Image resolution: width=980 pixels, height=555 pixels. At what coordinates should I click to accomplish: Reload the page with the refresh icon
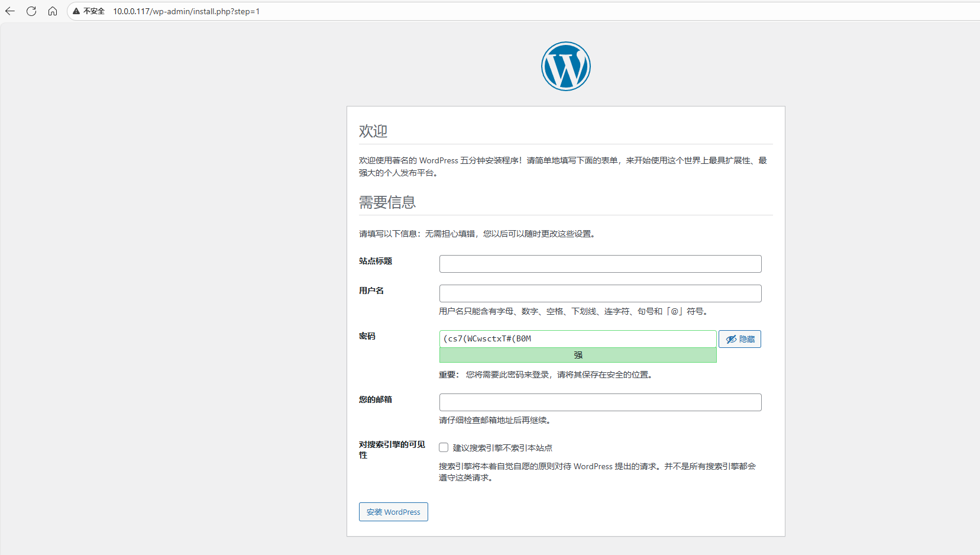click(31, 11)
